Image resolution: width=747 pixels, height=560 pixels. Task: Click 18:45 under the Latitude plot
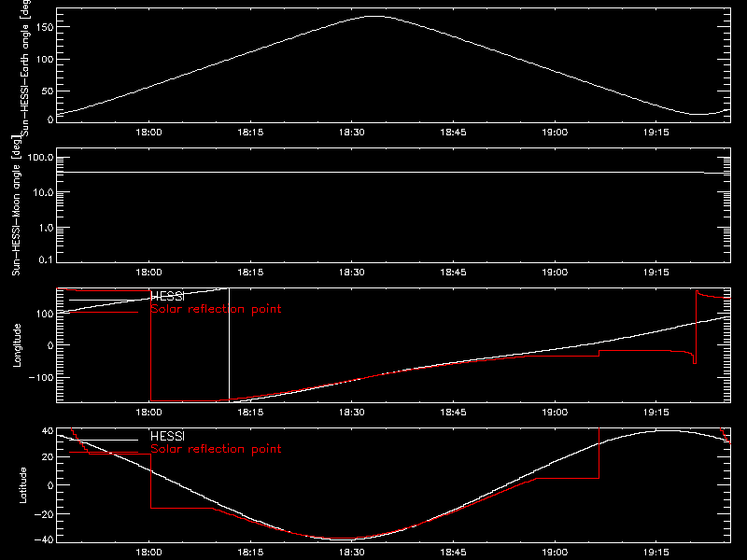point(453,553)
